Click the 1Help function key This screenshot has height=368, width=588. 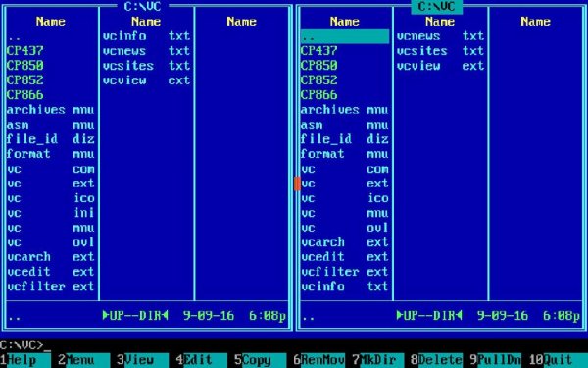[x=25, y=360]
